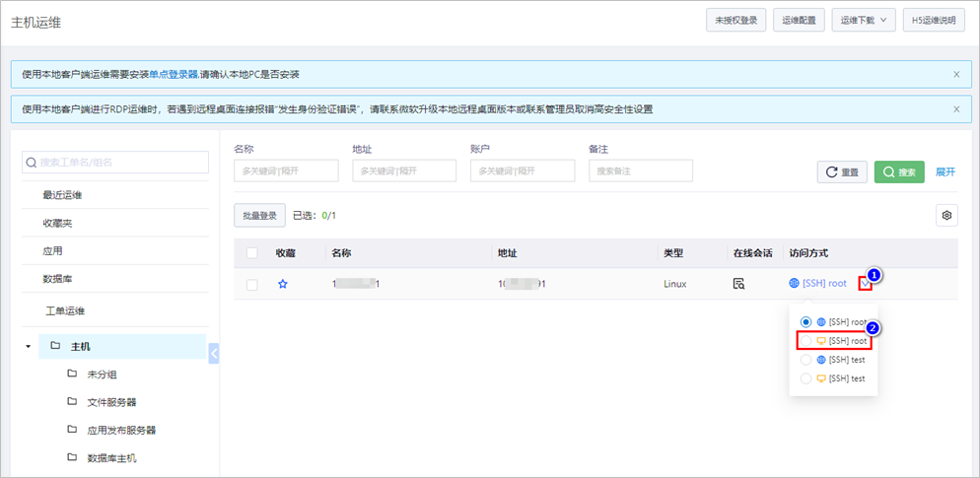The width and height of the screenshot is (980, 478).
Task: Click the favorite star icon in host row
Action: 283,284
